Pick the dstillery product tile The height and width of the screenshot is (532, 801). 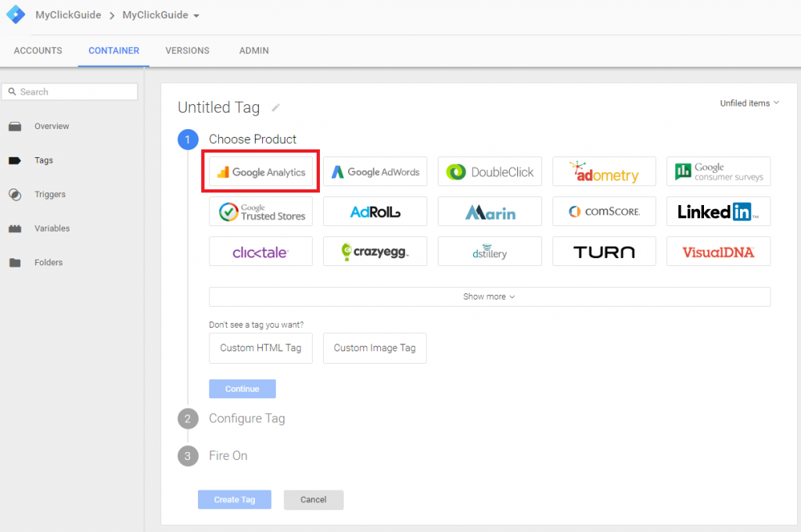[490, 251]
